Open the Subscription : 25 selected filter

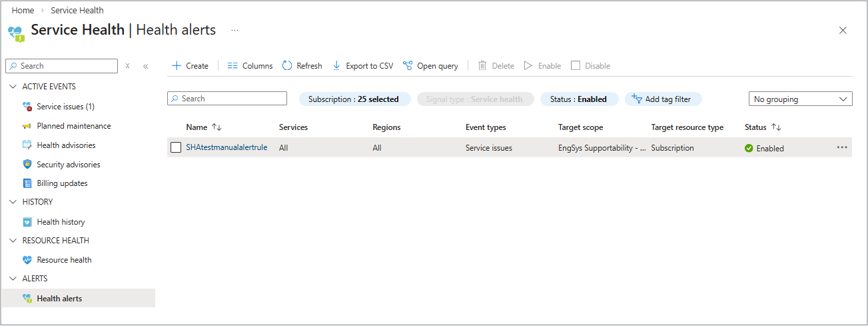coord(354,99)
